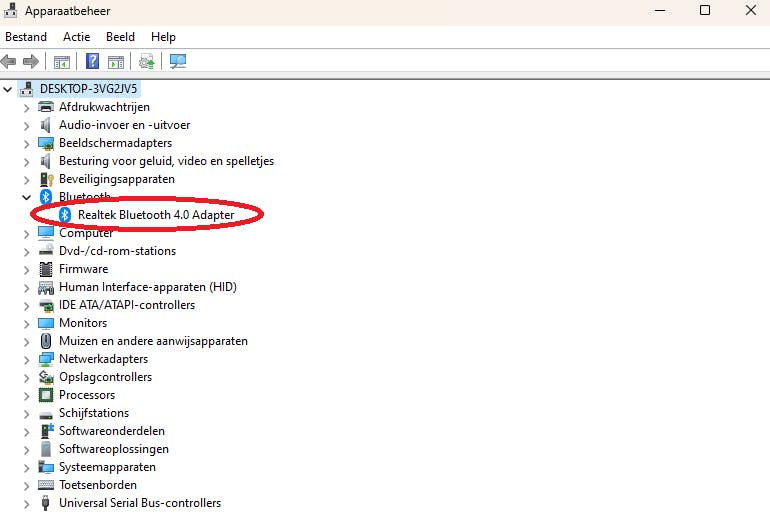
Task: Expand the Afdrukwachtrijen category
Action: point(27,108)
